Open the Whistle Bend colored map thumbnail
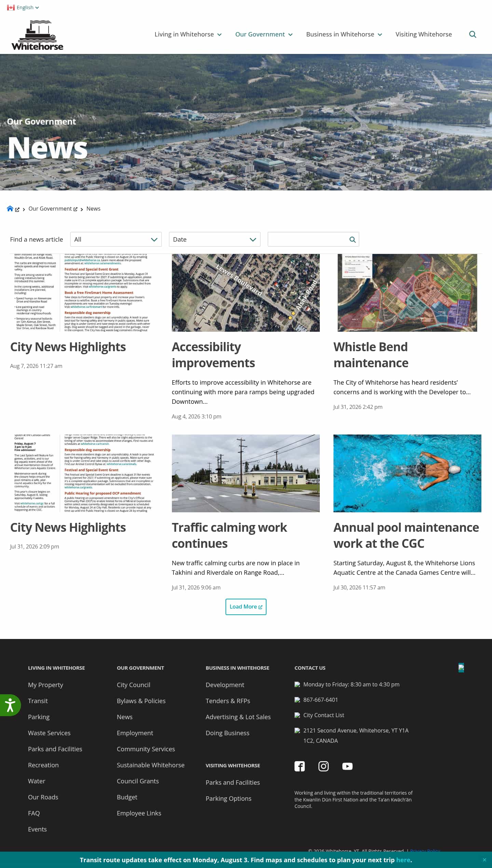Screen dimensions: 492x868 [407, 293]
